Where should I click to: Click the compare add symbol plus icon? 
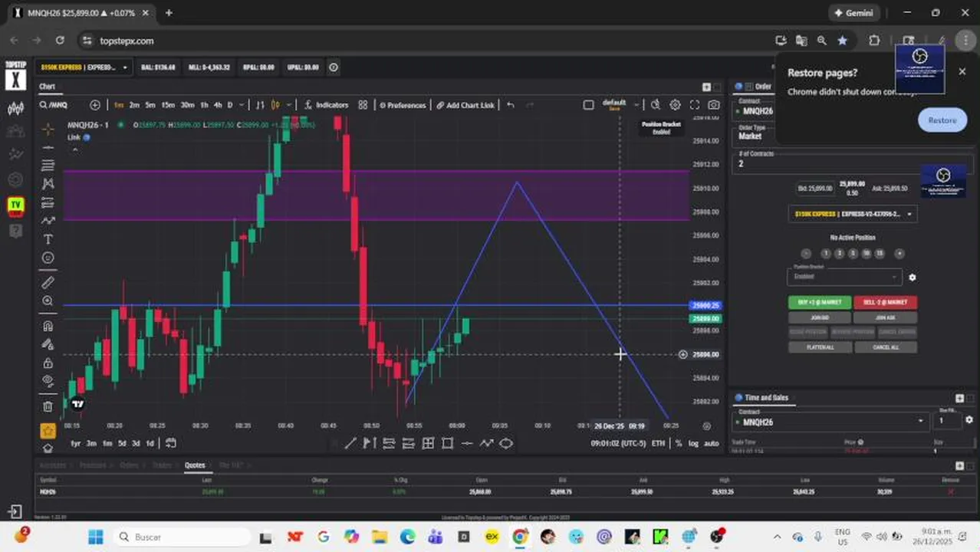(95, 105)
